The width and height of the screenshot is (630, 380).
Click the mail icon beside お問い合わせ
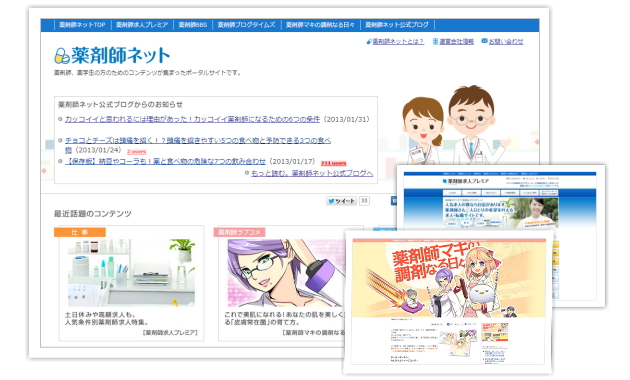(484, 41)
